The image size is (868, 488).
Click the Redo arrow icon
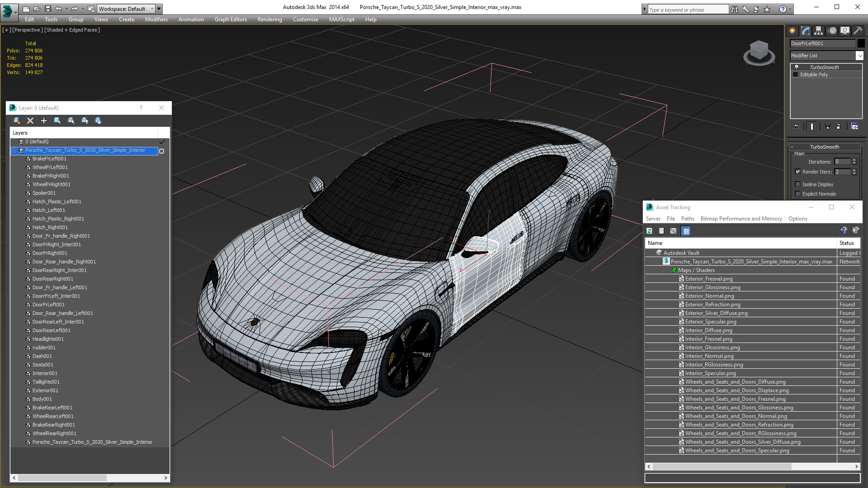(75, 9)
